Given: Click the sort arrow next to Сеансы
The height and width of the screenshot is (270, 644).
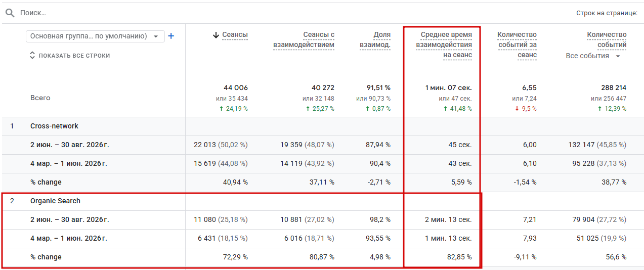Looking at the screenshot, I should (x=216, y=35).
